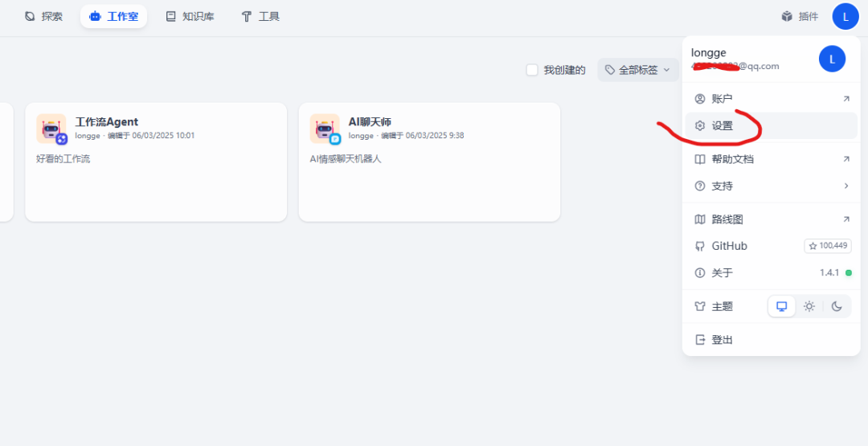Select the system theme monitor button
868x446 pixels.
click(x=782, y=306)
